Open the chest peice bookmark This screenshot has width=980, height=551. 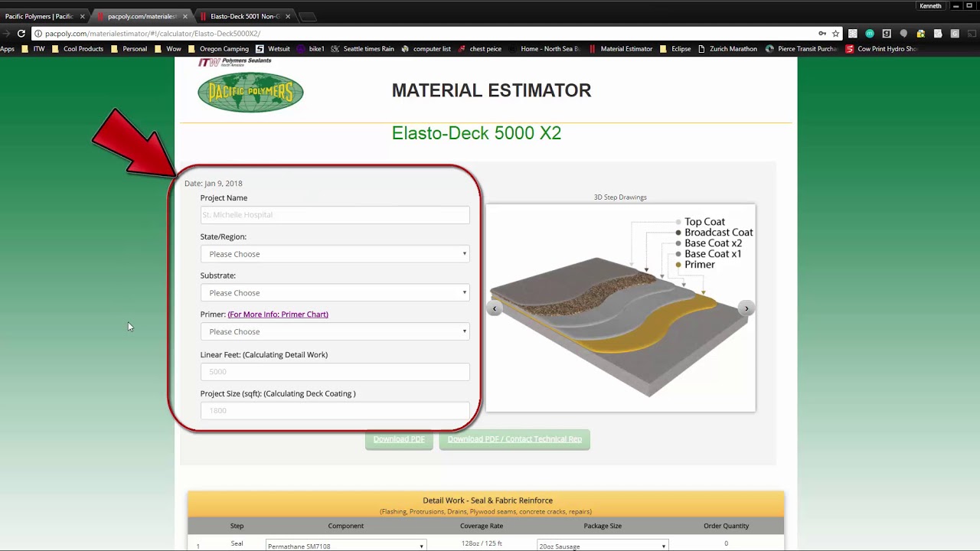click(x=480, y=49)
